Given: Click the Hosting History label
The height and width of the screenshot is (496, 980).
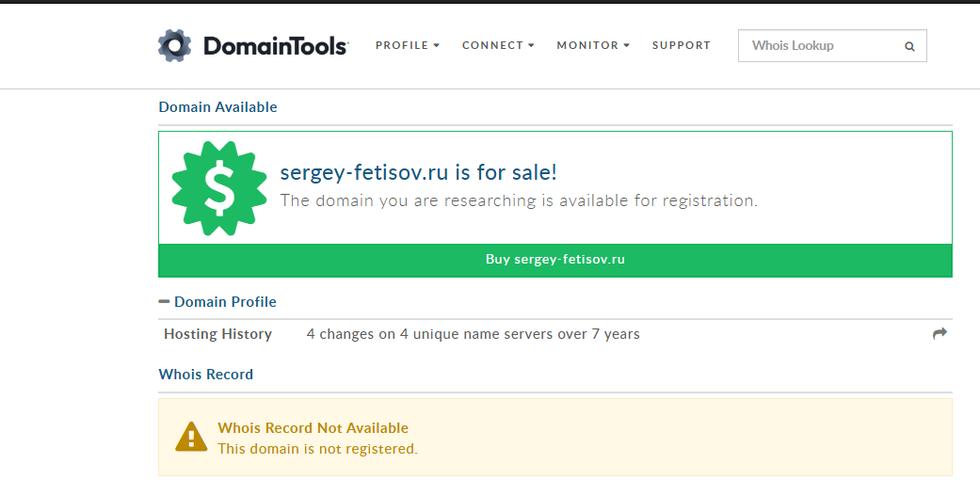Looking at the screenshot, I should pyautogui.click(x=217, y=334).
